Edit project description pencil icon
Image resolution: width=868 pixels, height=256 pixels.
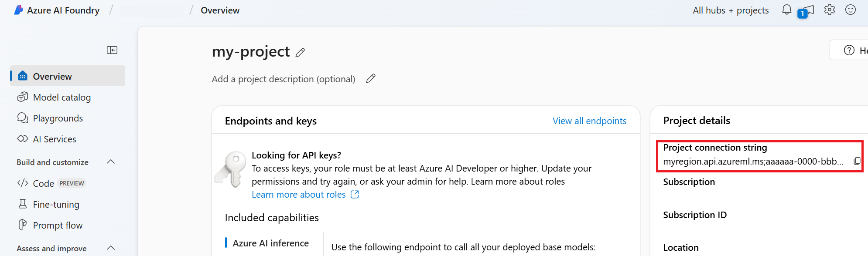click(371, 78)
